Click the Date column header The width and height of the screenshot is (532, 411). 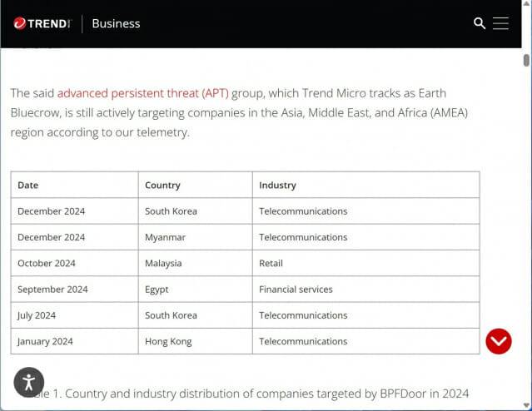[75, 185]
